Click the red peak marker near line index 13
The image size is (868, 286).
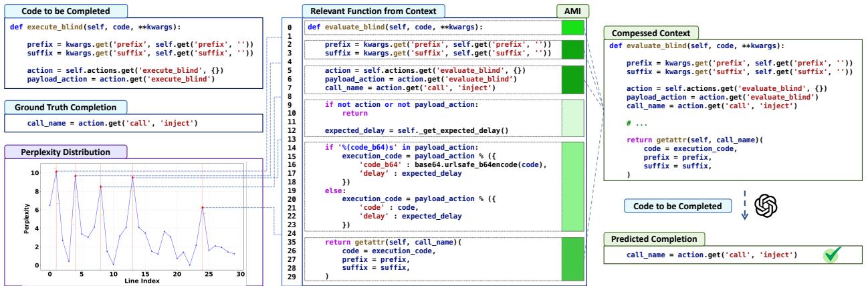[132, 178]
